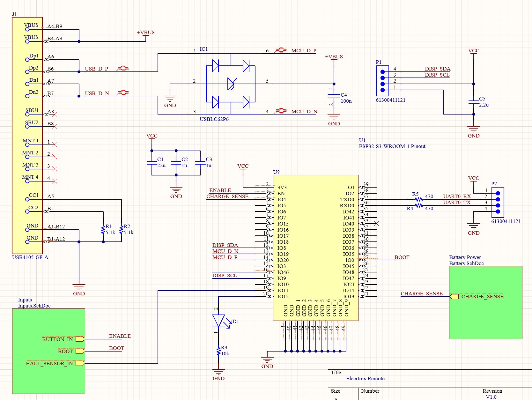Click the TXD0 pin label on the module
The image size is (532, 400).
[x=347, y=199]
